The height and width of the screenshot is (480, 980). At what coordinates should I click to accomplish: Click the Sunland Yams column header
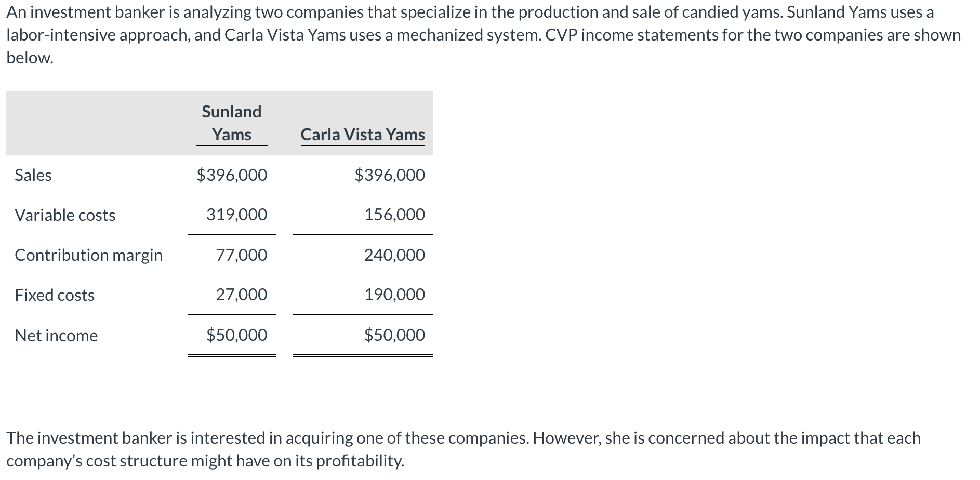tap(232, 123)
